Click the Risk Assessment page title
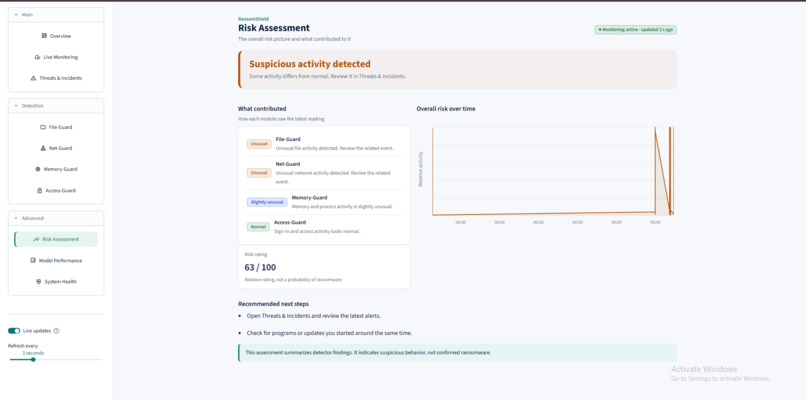This screenshot has height=400, width=806. click(x=274, y=28)
